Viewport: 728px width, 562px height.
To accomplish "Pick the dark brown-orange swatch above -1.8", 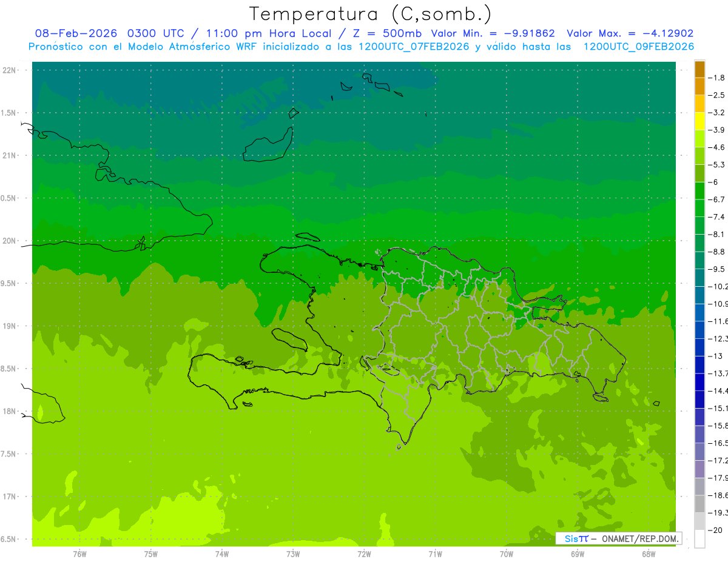I will click(x=699, y=69).
